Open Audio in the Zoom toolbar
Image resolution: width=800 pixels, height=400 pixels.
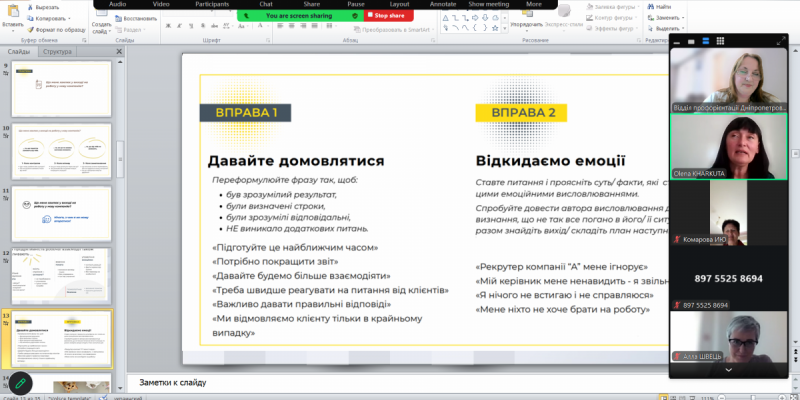click(x=117, y=4)
